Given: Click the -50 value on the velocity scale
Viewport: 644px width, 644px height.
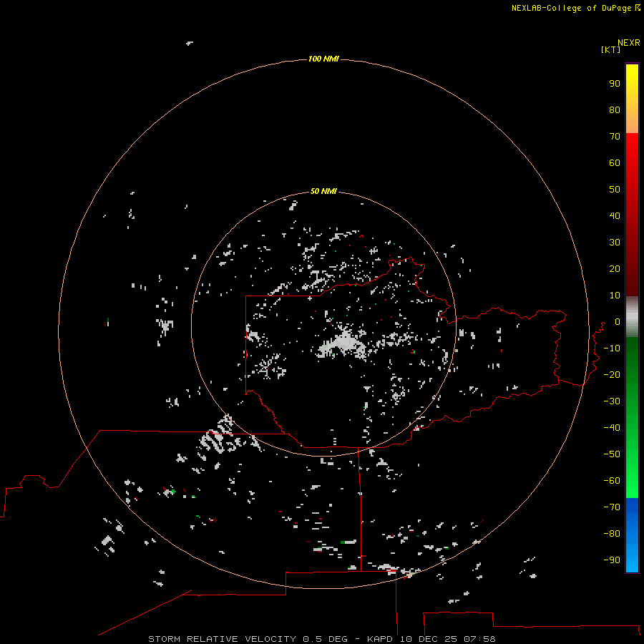Looking at the screenshot, I should [x=612, y=454].
